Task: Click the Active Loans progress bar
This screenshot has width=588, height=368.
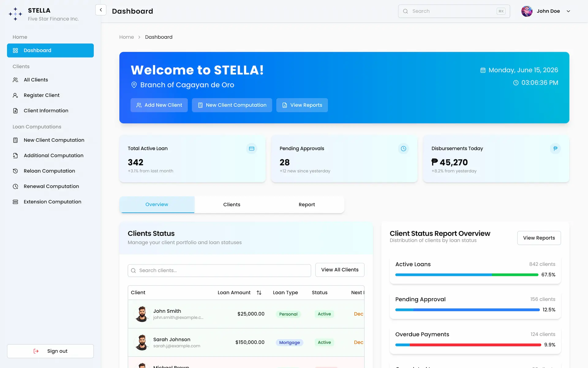Action: pyautogui.click(x=467, y=275)
